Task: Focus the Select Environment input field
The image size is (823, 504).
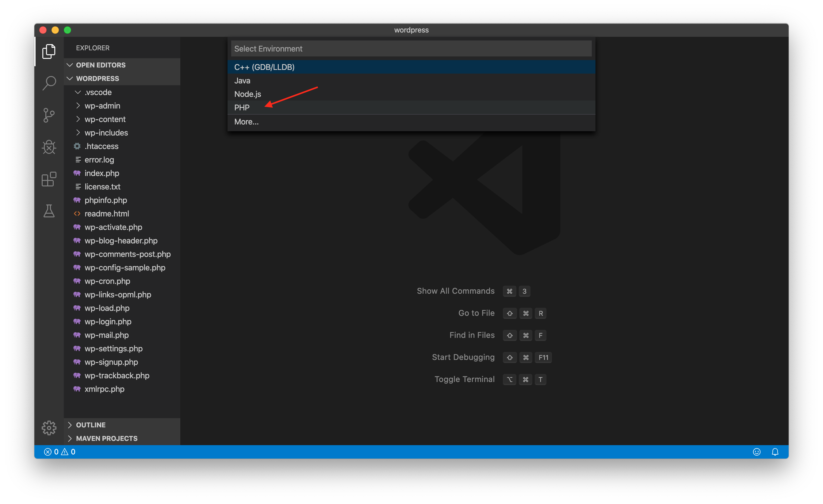Action: 411,49
